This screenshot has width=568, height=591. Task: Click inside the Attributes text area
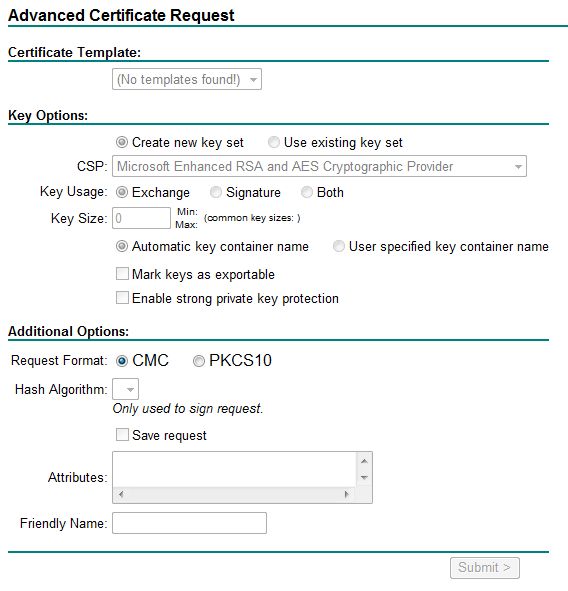point(234,469)
